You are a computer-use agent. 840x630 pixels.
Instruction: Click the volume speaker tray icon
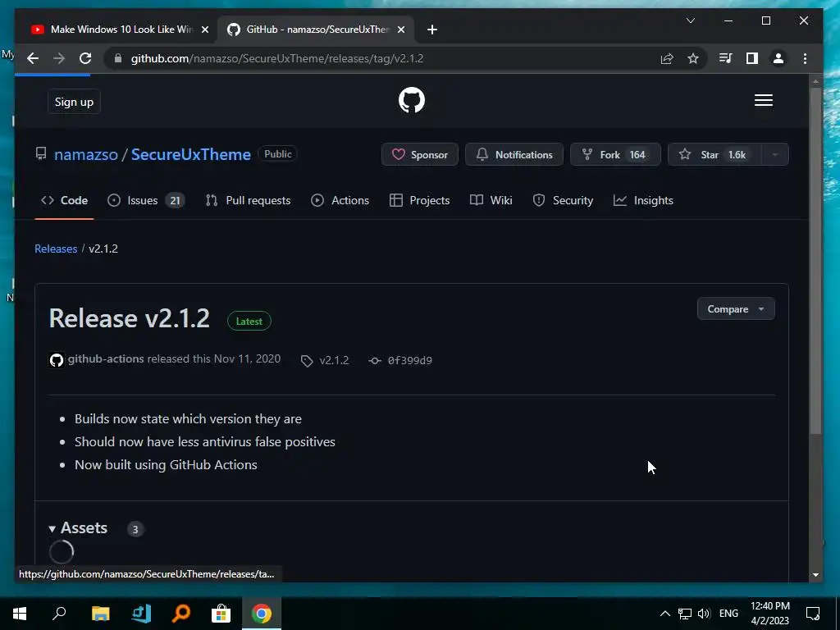click(x=704, y=614)
